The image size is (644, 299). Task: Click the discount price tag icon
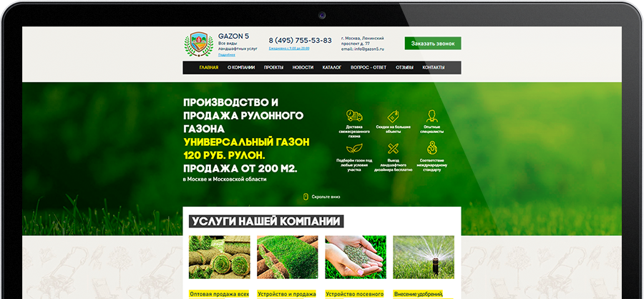pyautogui.click(x=393, y=116)
